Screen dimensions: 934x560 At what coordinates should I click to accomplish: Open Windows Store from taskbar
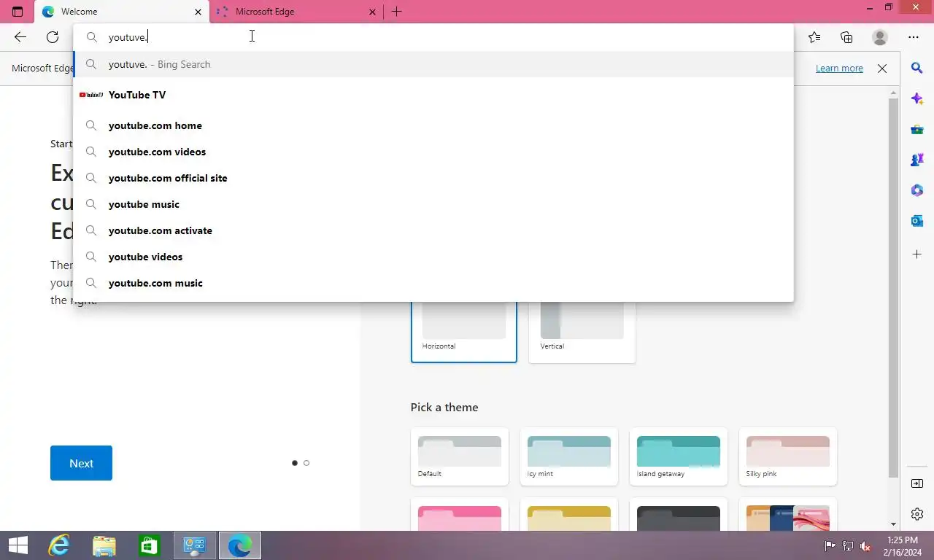click(x=150, y=545)
